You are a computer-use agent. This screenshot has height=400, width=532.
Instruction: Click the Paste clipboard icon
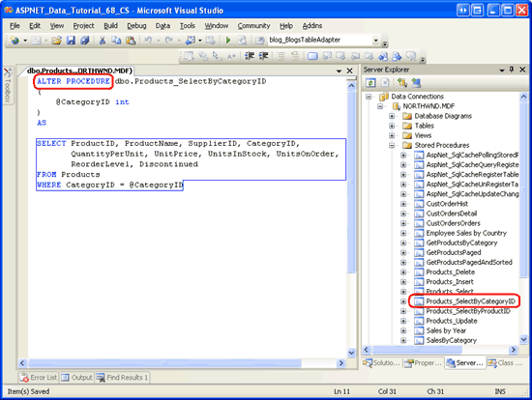pyautogui.click(x=131, y=41)
